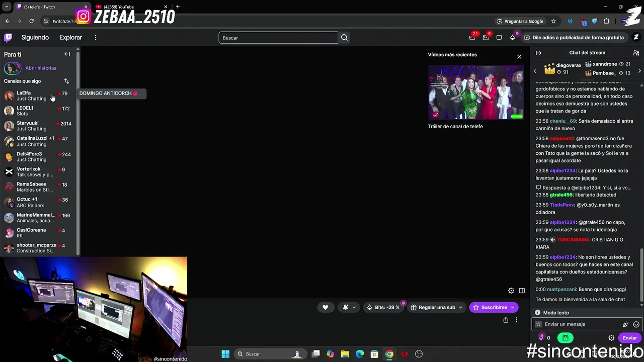644x362 pixels.
Task: Collapse the stream chat panel
Action: pyautogui.click(x=538, y=53)
